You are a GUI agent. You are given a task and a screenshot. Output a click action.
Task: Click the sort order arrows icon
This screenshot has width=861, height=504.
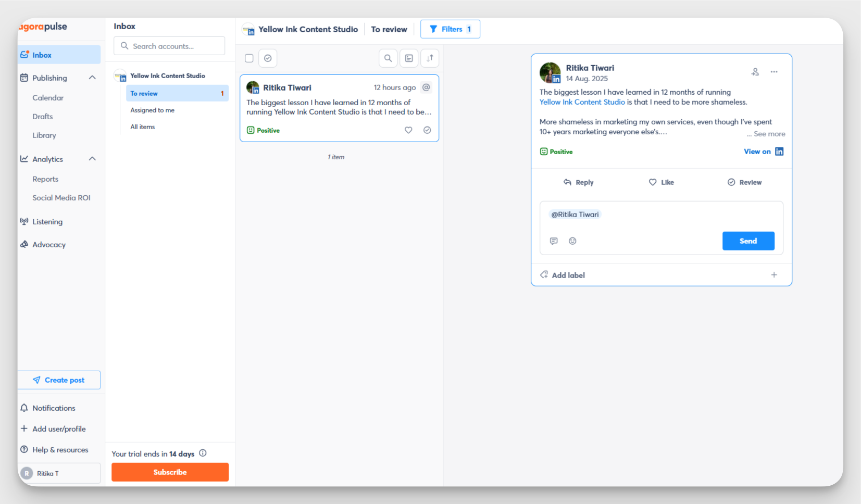pyautogui.click(x=430, y=58)
